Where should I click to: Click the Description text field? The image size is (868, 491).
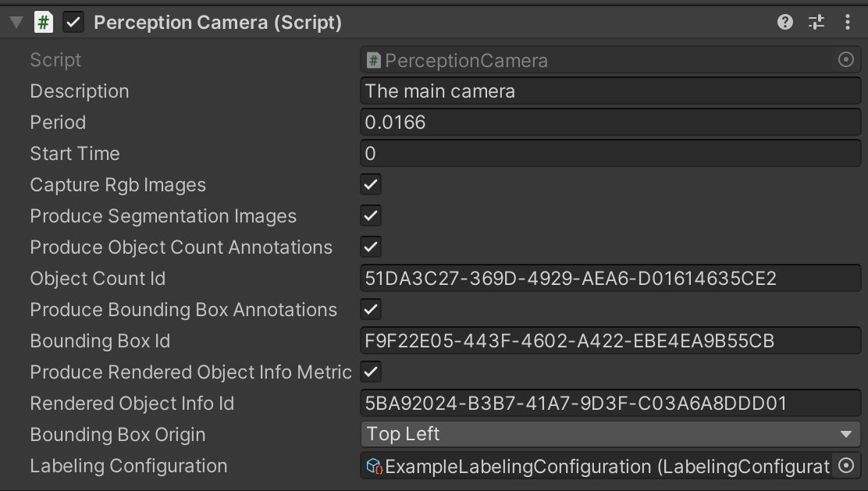pyautogui.click(x=610, y=91)
